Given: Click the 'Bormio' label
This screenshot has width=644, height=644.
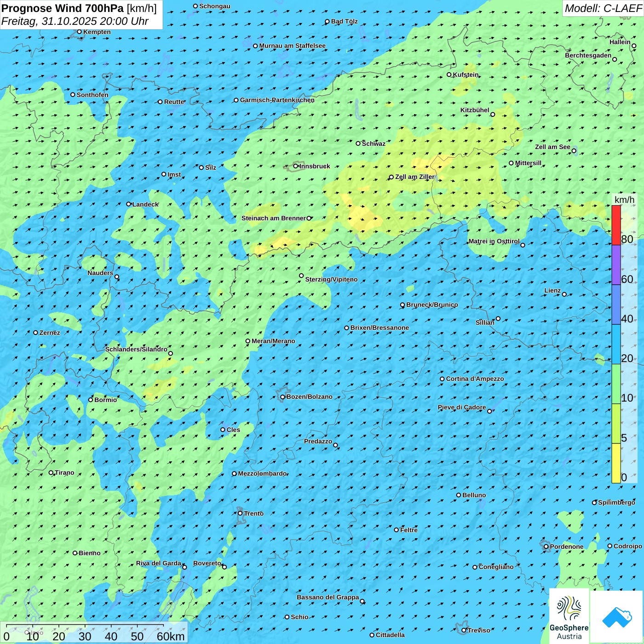Looking at the screenshot, I should pyautogui.click(x=106, y=400).
